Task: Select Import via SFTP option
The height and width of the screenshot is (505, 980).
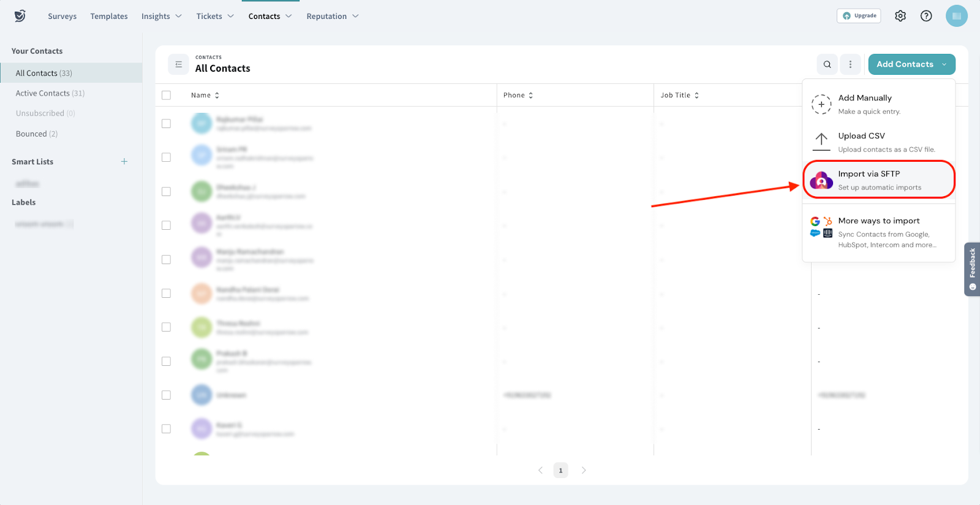Action: [x=878, y=180]
